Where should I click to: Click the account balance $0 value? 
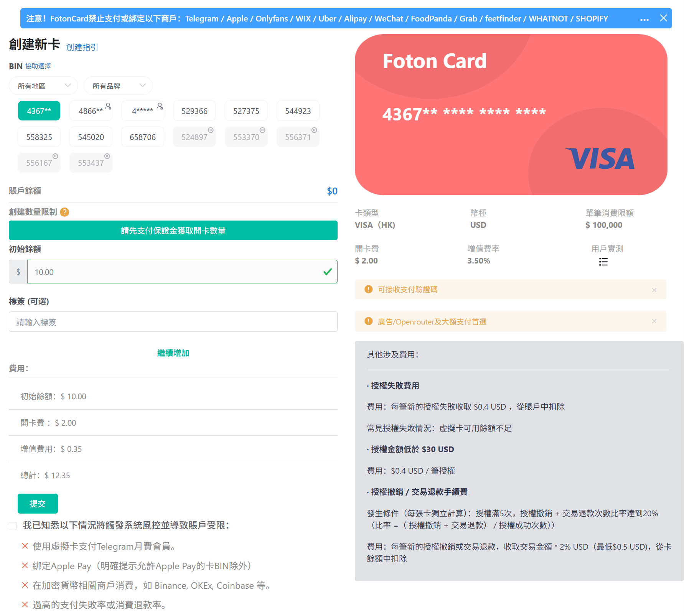coord(332,191)
